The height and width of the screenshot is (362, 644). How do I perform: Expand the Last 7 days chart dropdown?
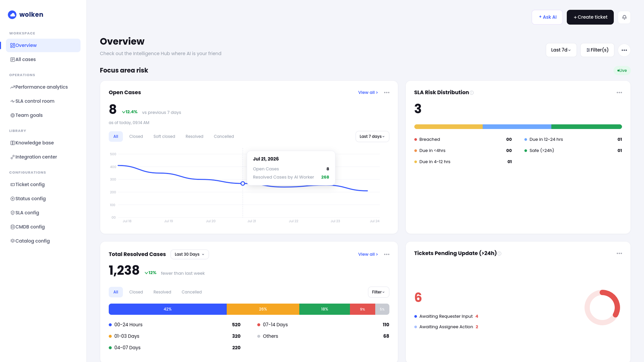click(x=372, y=136)
